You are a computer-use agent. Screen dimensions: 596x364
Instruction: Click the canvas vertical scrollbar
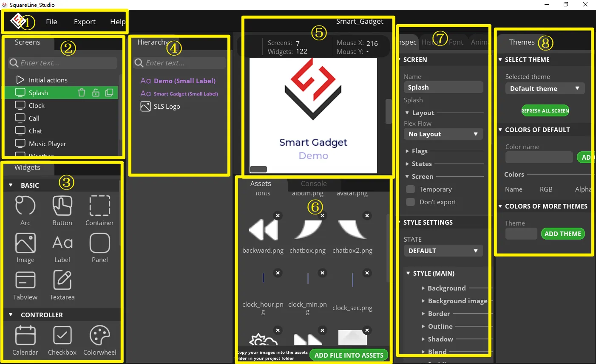pyautogui.click(x=388, y=111)
